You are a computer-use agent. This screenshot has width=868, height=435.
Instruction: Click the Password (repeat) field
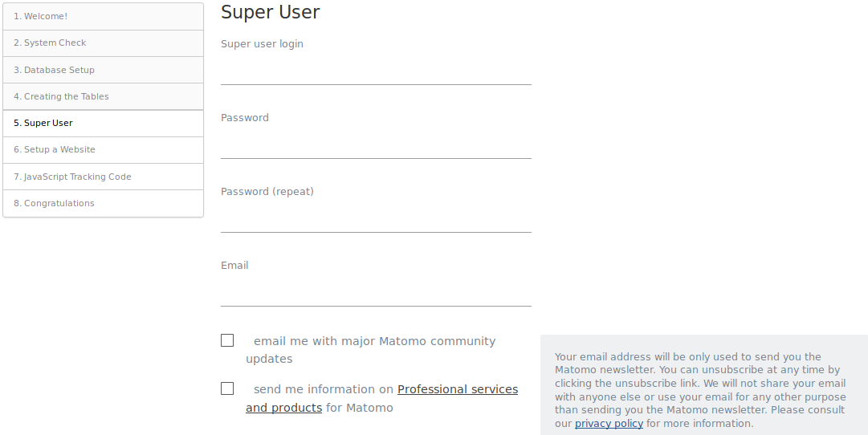tap(376, 218)
